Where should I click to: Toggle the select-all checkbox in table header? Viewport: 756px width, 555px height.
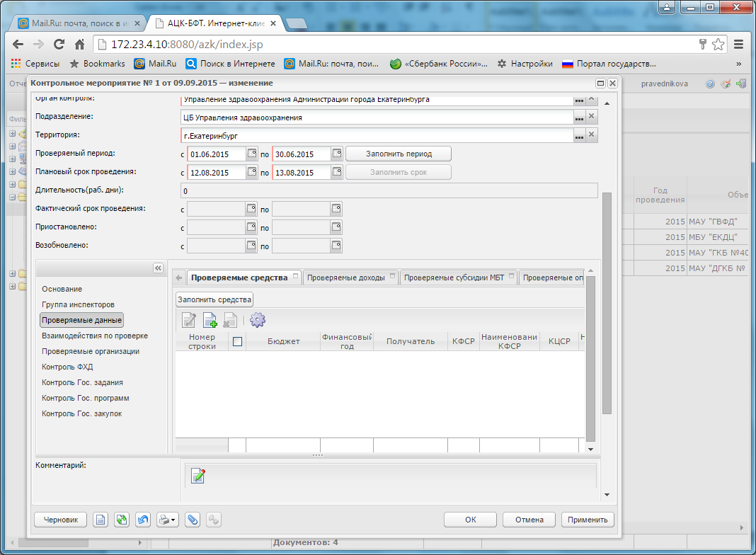tap(237, 341)
